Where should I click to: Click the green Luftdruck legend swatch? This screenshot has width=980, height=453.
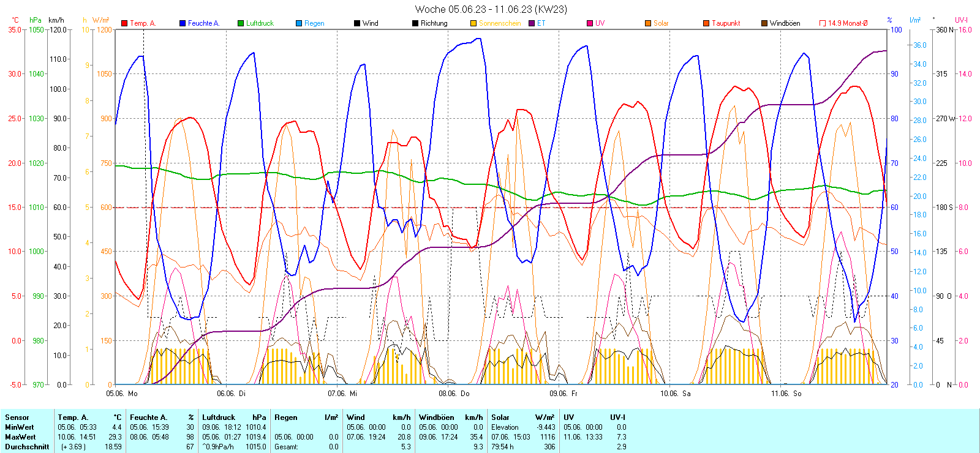click(241, 23)
